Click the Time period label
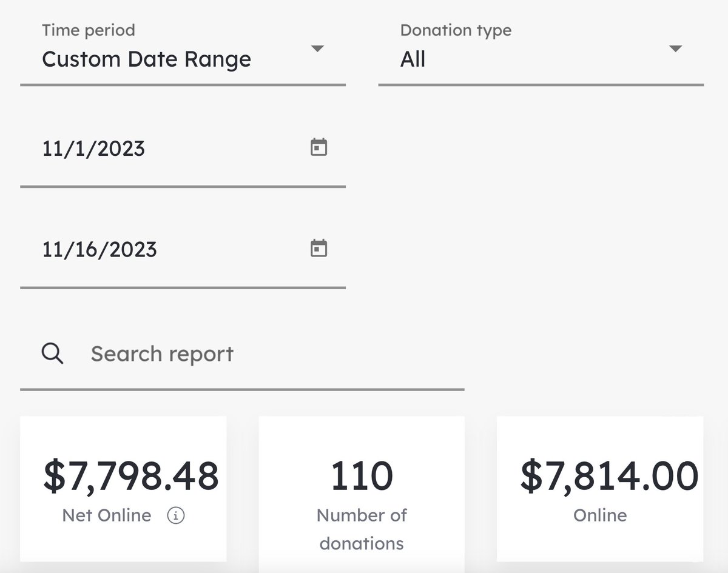The image size is (728, 573). click(x=89, y=30)
